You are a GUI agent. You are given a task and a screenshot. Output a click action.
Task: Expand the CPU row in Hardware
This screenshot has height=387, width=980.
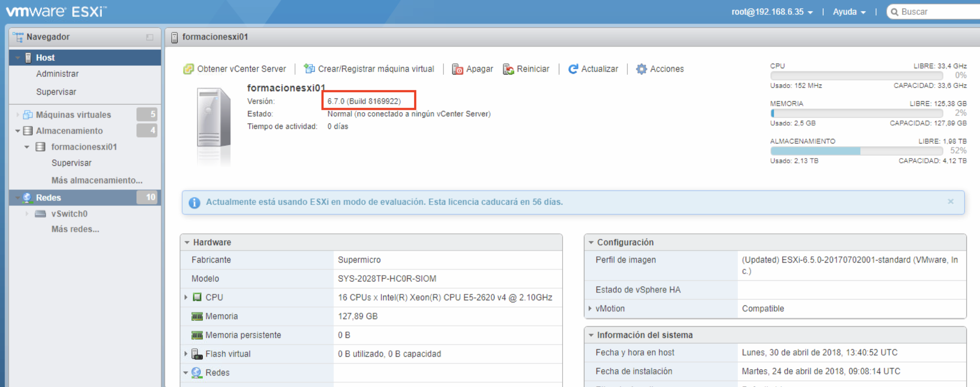(186, 297)
